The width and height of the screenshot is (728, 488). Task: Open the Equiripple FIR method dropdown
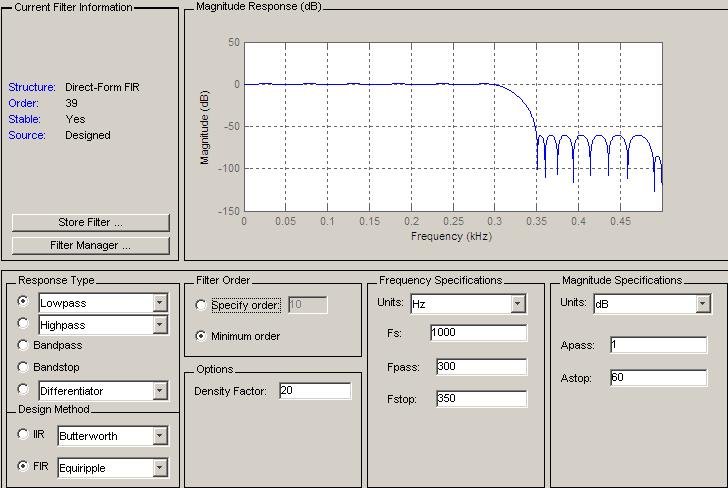pos(160,468)
